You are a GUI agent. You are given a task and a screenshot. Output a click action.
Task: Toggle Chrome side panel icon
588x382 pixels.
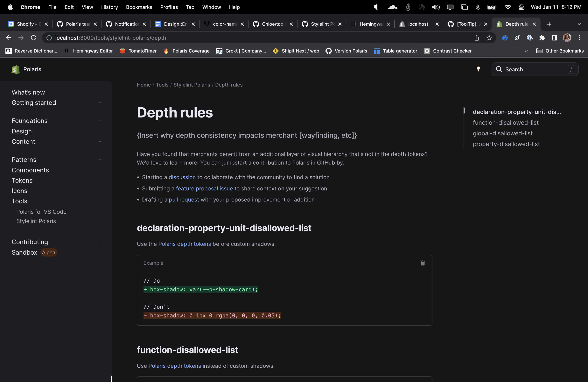pos(554,38)
